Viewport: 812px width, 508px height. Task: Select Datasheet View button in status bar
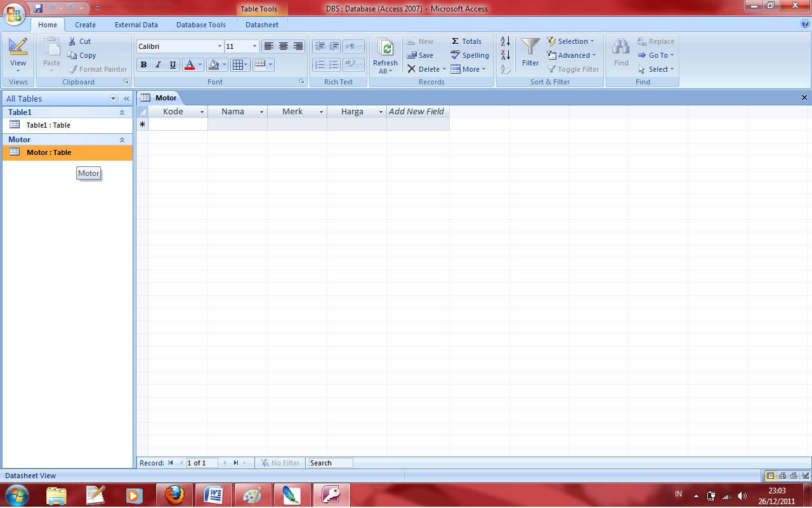771,476
